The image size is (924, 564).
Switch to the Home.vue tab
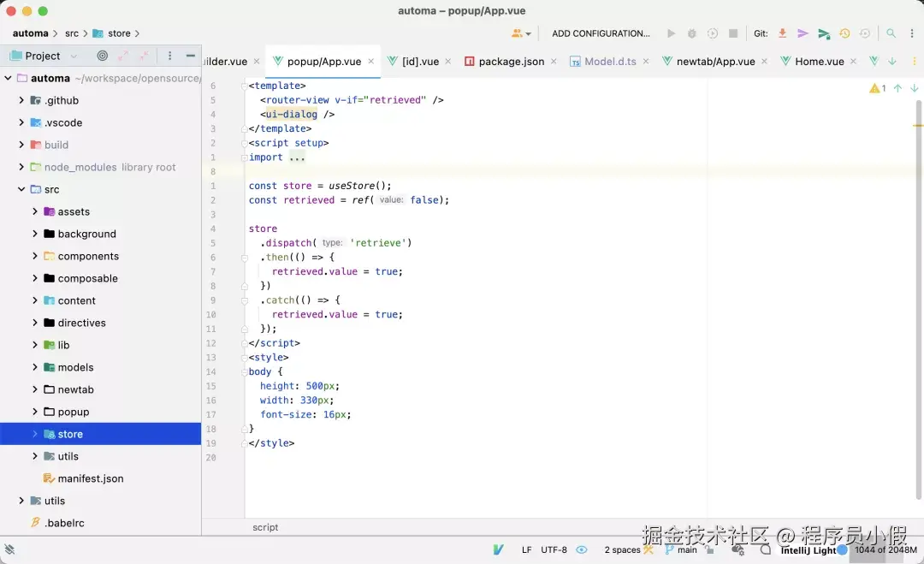(x=819, y=62)
